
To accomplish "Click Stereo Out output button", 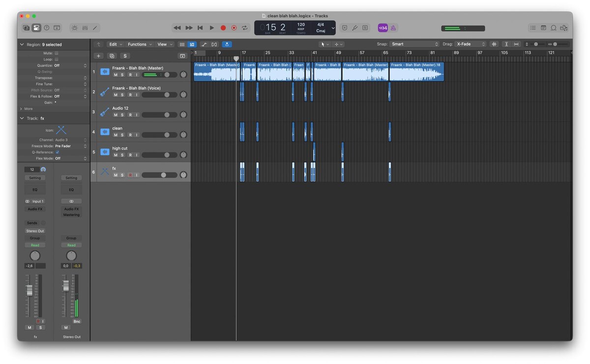I will tap(35, 231).
